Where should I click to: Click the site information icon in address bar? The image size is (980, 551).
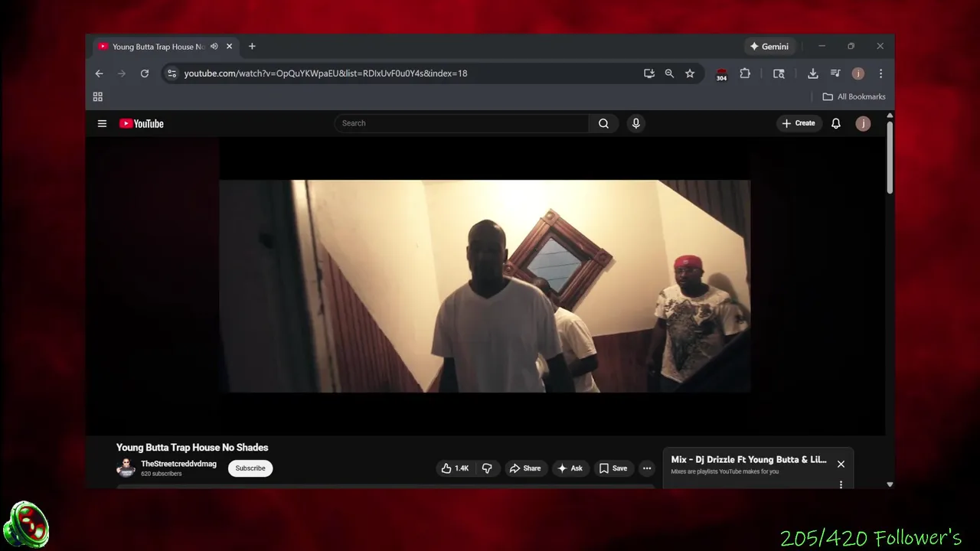pyautogui.click(x=171, y=73)
